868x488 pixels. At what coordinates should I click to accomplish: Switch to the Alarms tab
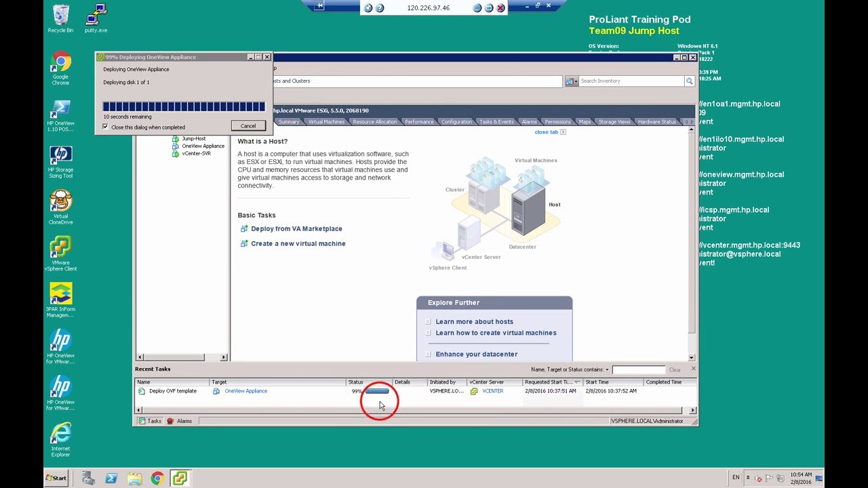(x=530, y=122)
